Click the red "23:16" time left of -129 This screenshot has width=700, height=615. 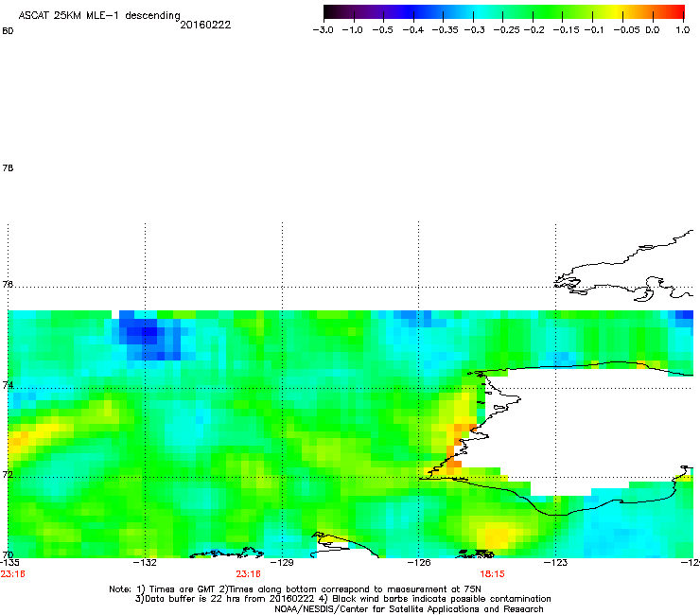click(x=248, y=574)
